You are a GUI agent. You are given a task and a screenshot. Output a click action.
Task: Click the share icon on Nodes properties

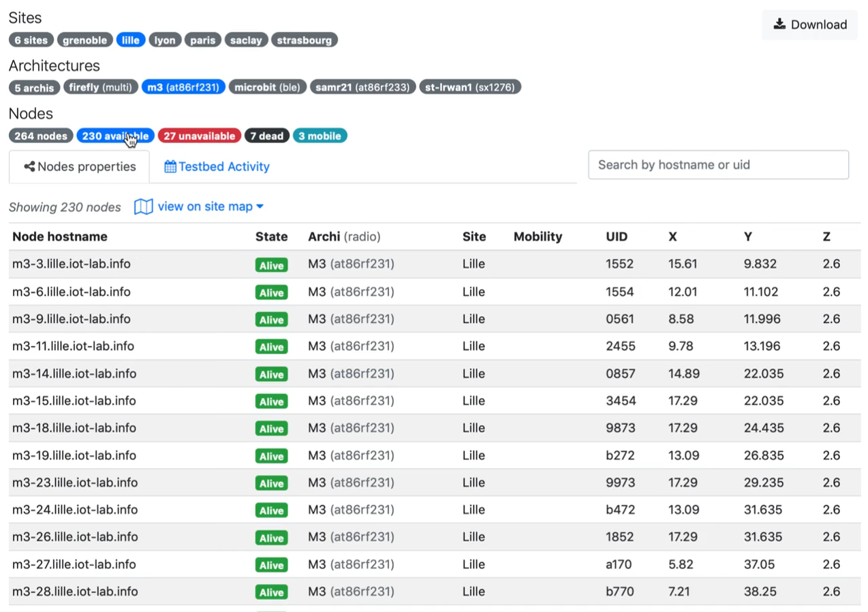click(x=29, y=167)
